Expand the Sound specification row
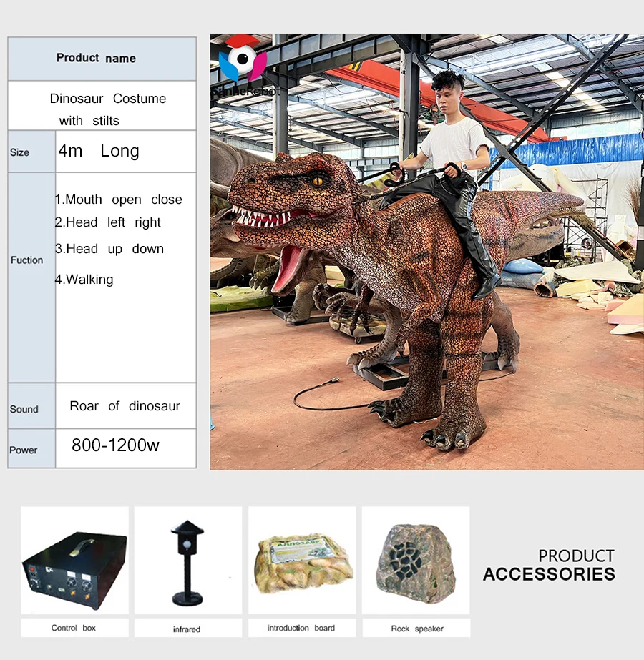Screen dimensions: 644x660 (24, 410)
